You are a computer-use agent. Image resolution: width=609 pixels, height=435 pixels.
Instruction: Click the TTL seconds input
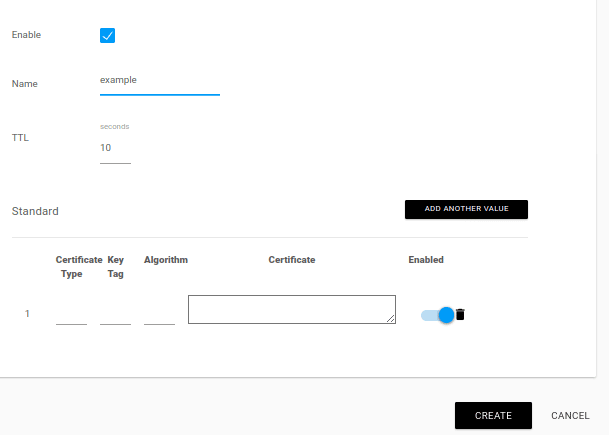coord(115,148)
